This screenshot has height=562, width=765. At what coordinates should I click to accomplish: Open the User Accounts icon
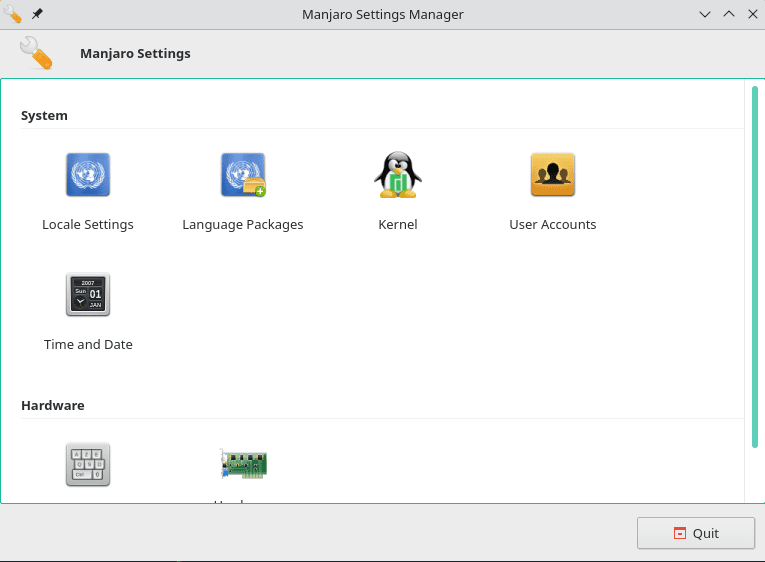tap(553, 174)
